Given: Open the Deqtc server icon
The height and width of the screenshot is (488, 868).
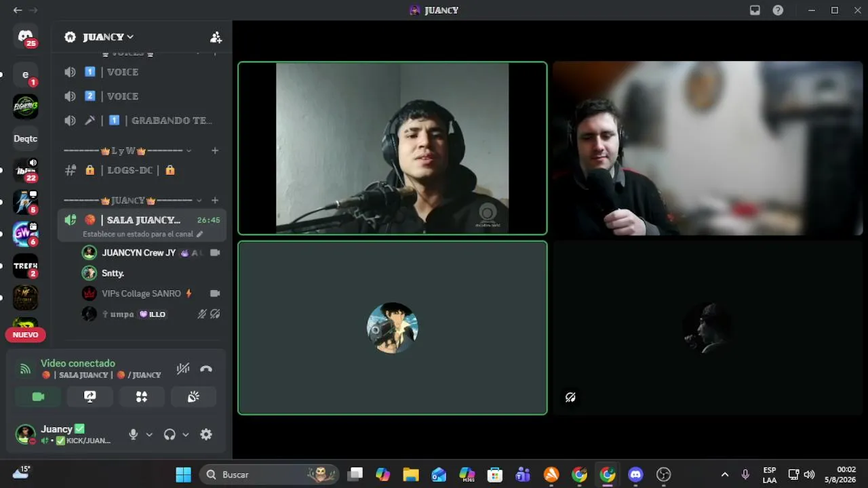Looking at the screenshot, I should (26, 138).
